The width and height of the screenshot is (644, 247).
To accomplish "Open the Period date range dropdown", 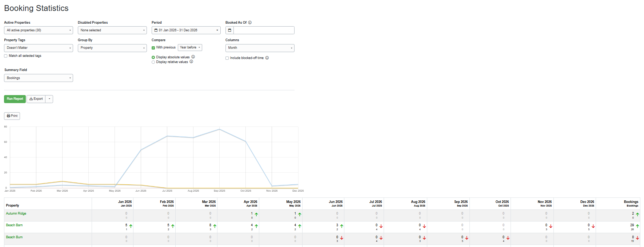I will pyautogui.click(x=186, y=30).
